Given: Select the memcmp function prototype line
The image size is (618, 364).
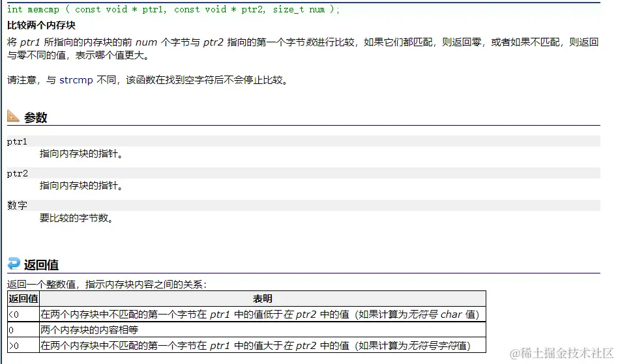Looking at the screenshot, I should pyautogui.click(x=173, y=10).
